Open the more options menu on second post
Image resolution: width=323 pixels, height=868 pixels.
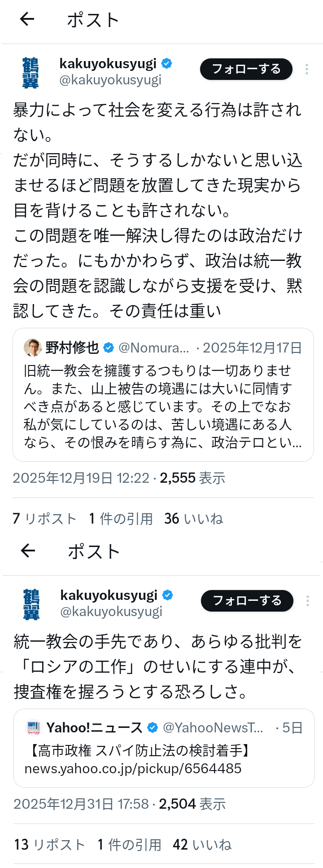308,601
